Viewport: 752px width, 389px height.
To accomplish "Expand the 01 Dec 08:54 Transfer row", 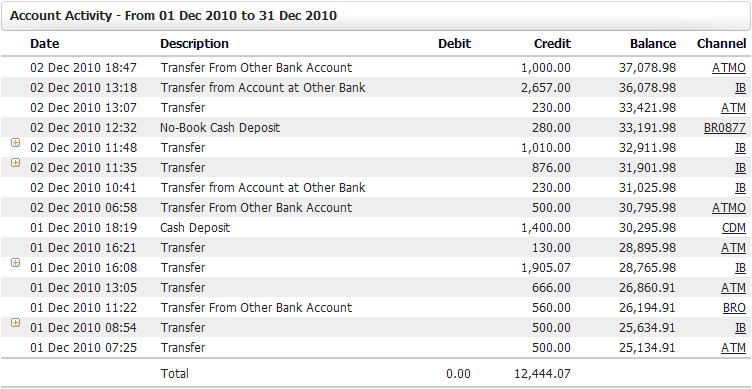I will (x=15, y=323).
